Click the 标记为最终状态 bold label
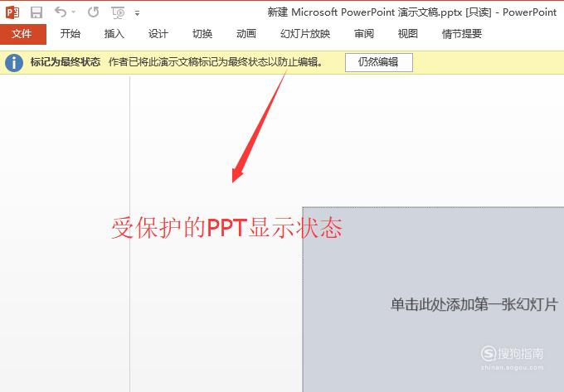 pyautogui.click(x=66, y=62)
